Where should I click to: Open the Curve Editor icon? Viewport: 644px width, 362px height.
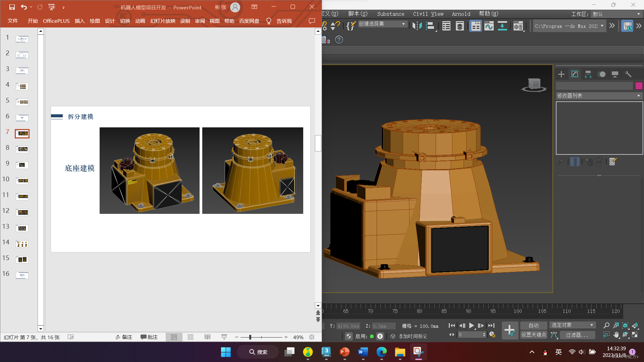489,26
